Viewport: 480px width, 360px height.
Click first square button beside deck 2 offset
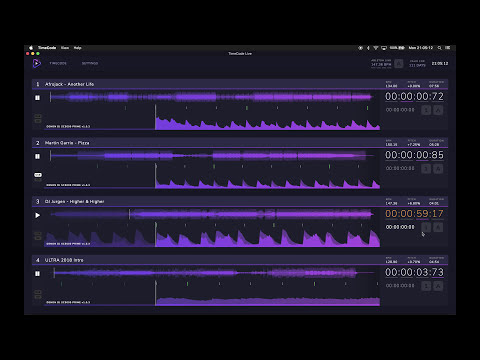426,169
